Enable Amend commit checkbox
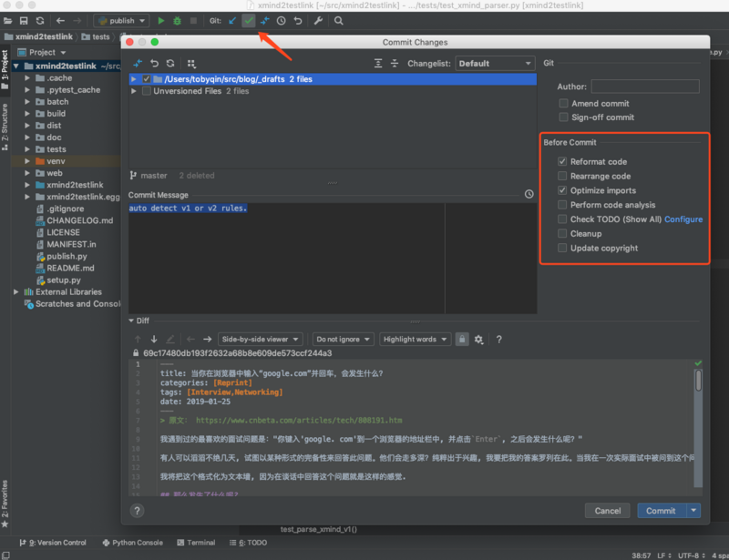Image resolution: width=729 pixels, height=560 pixels. [x=563, y=103]
